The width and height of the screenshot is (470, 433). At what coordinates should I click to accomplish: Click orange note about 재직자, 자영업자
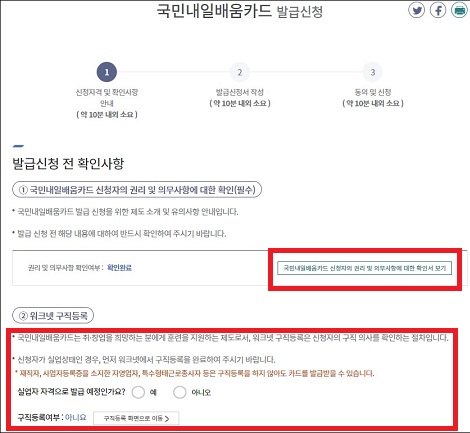point(195,373)
